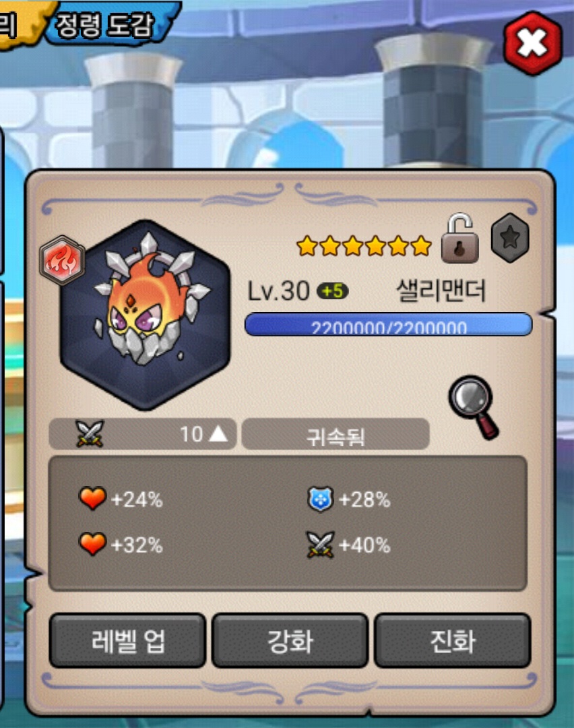Click the crossed swords attack icon
This screenshot has width=574, height=728.
click(x=90, y=433)
